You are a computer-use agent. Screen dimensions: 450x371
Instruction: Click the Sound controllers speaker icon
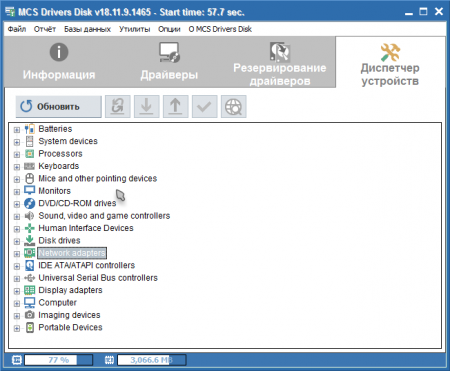pos(29,216)
